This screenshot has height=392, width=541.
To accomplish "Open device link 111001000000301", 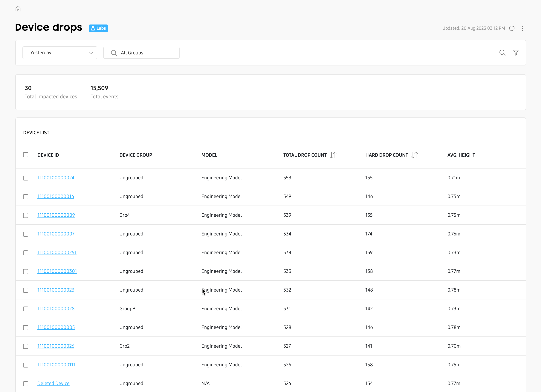I will pos(57,271).
